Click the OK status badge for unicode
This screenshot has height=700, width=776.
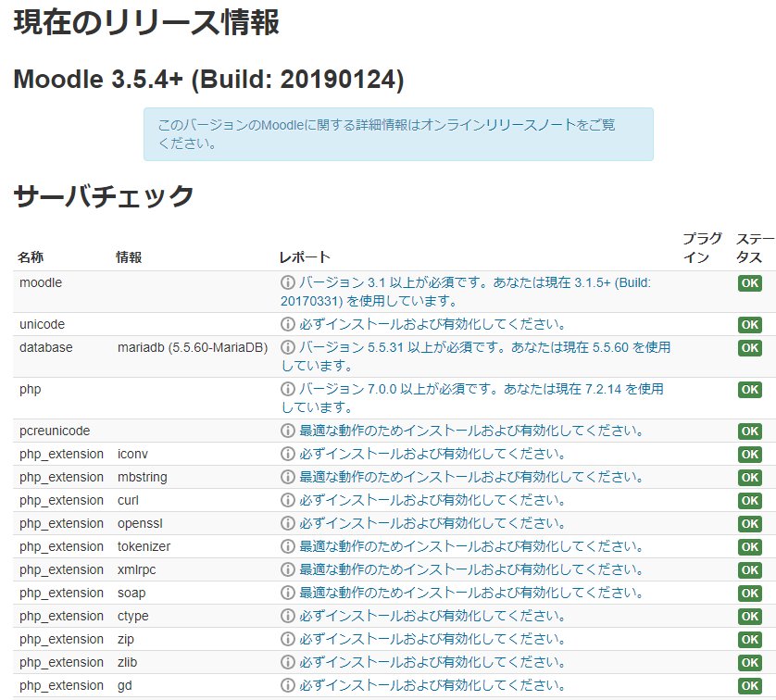(x=750, y=324)
